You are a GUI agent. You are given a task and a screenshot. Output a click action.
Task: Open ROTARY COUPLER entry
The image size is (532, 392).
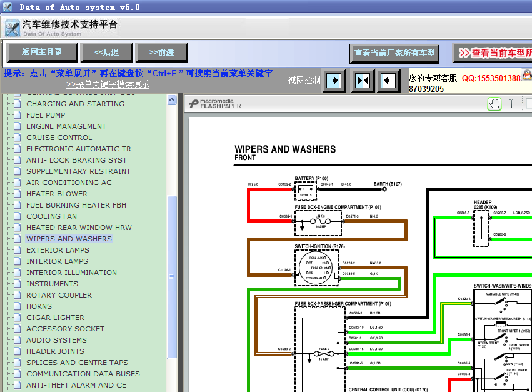point(59,295)
